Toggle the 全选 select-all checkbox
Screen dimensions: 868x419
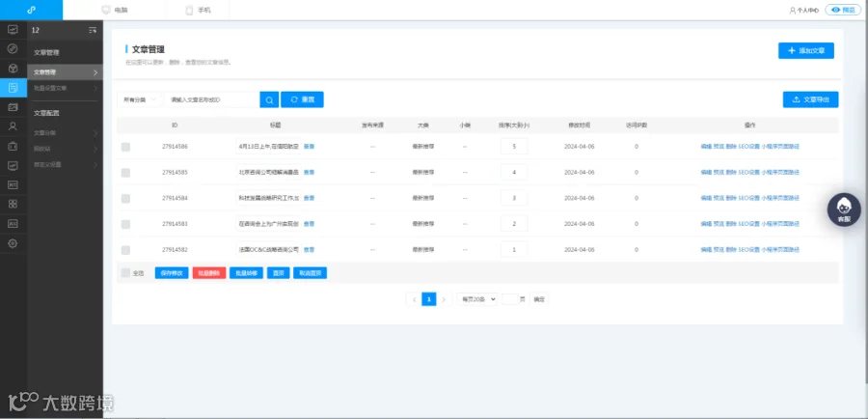click(125, 272)
